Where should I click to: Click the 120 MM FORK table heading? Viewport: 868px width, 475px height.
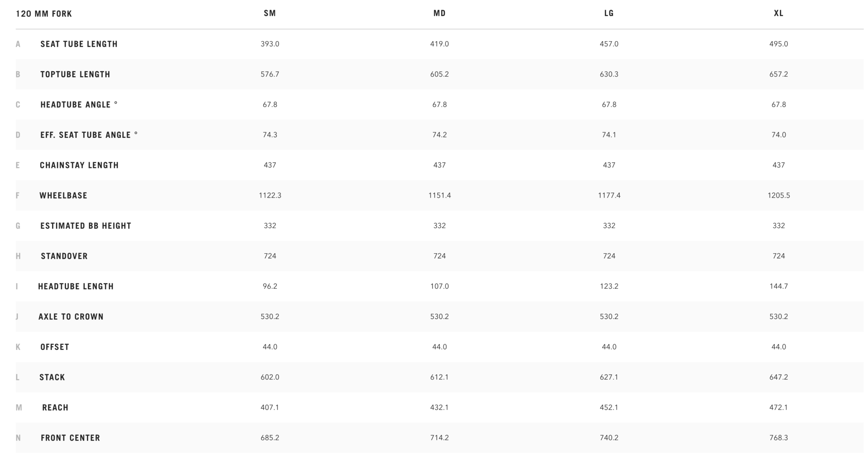click(44, 14)
